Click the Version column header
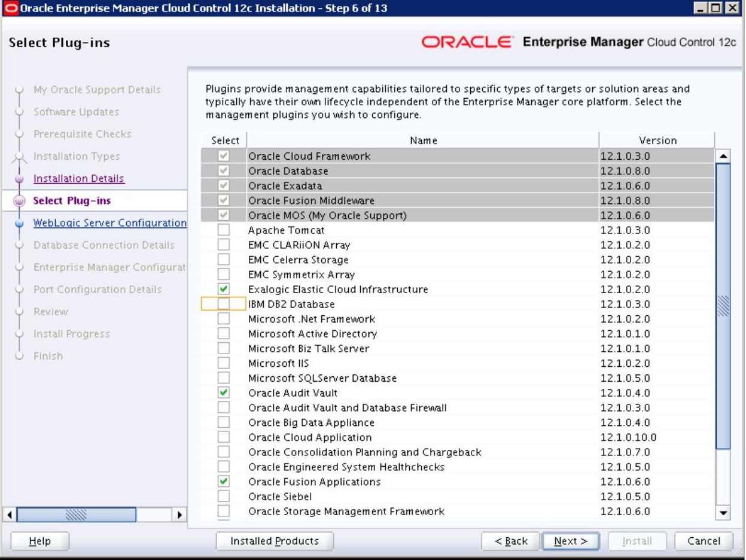The image size is (746, 560). [x=657, y=141]
